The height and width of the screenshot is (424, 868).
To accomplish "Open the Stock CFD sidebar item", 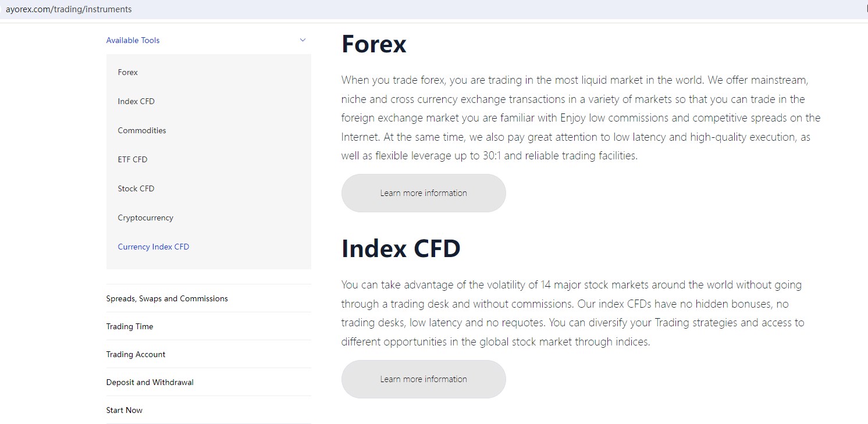I will tap(136, 188).
